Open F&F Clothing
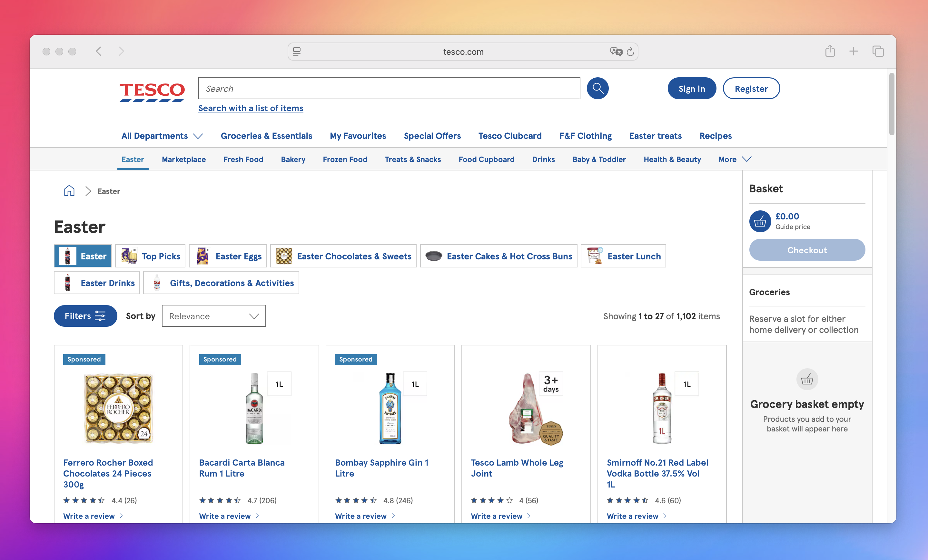Image resolution: width=928 pixels, height=560 pixels. click(x=585, y=136)
